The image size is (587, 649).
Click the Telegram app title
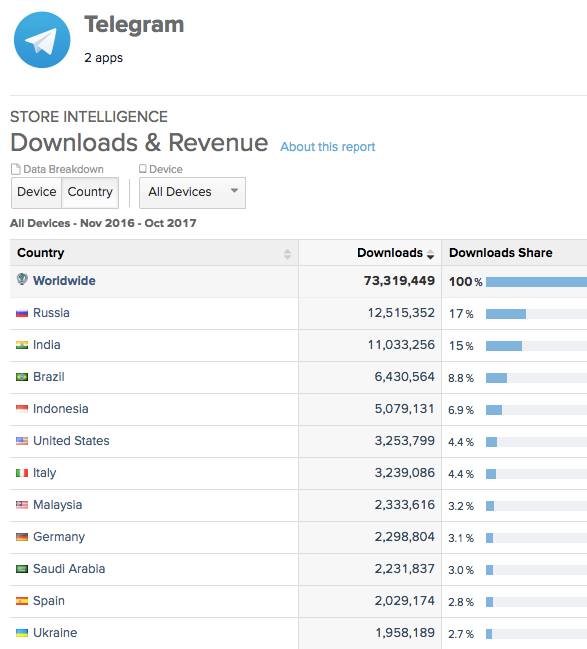pos(134,25)
